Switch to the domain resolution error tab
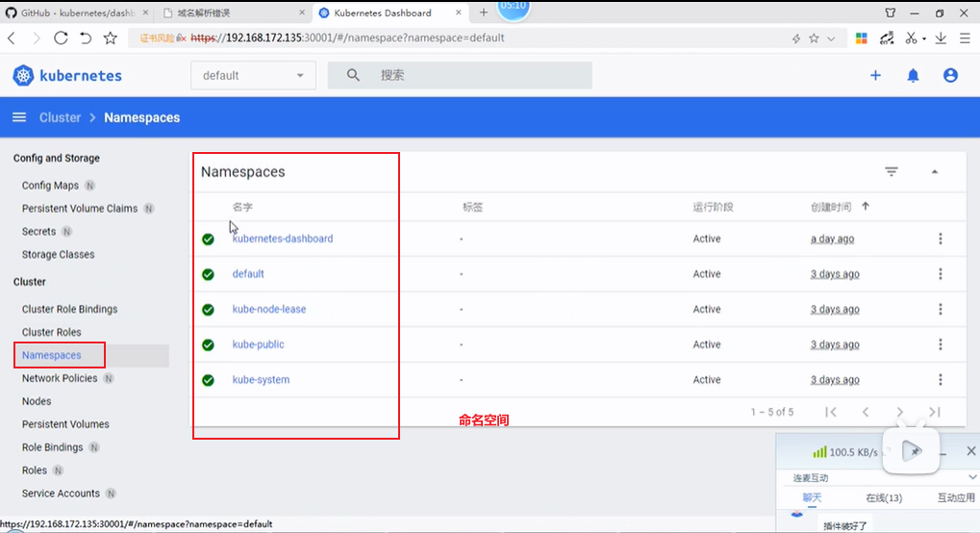Viewport: 980px width, 533px height. coord(234,13)
